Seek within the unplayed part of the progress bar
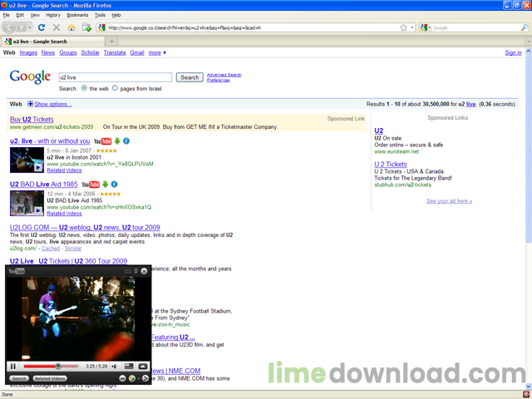The image size is (532, 399). 70,366
